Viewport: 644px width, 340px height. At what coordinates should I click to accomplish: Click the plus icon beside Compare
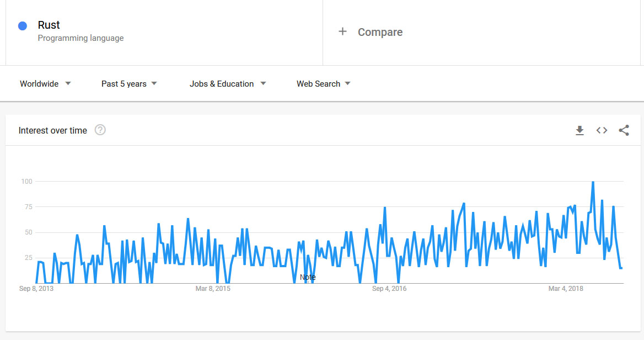point(342,31)
